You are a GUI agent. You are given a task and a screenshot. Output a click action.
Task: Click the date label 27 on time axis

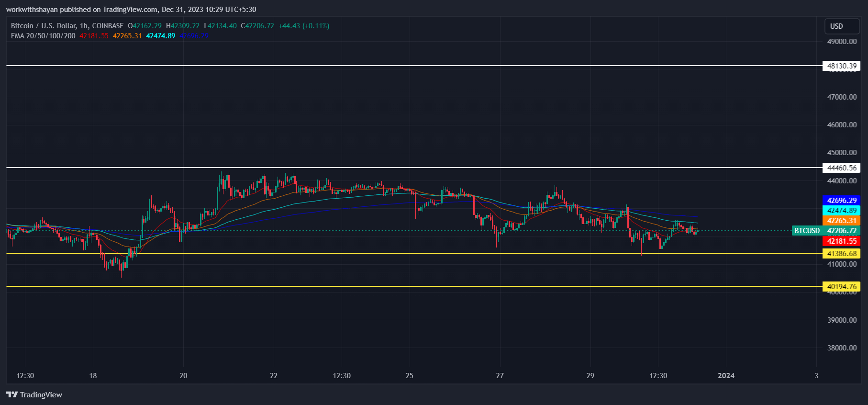[x=500, y=376]
